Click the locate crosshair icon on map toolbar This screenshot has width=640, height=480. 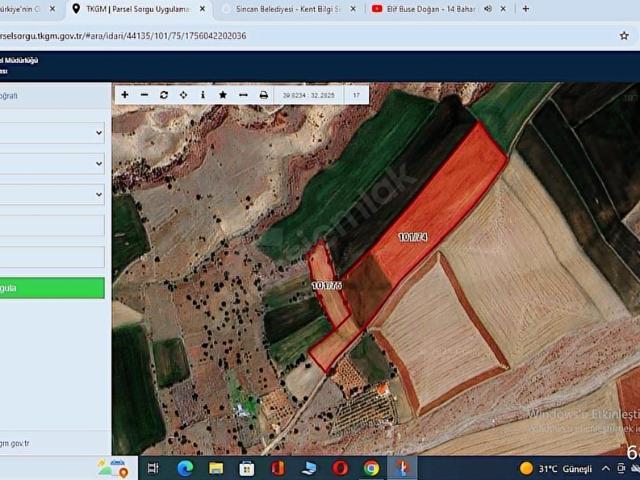(x=183, y=95)
